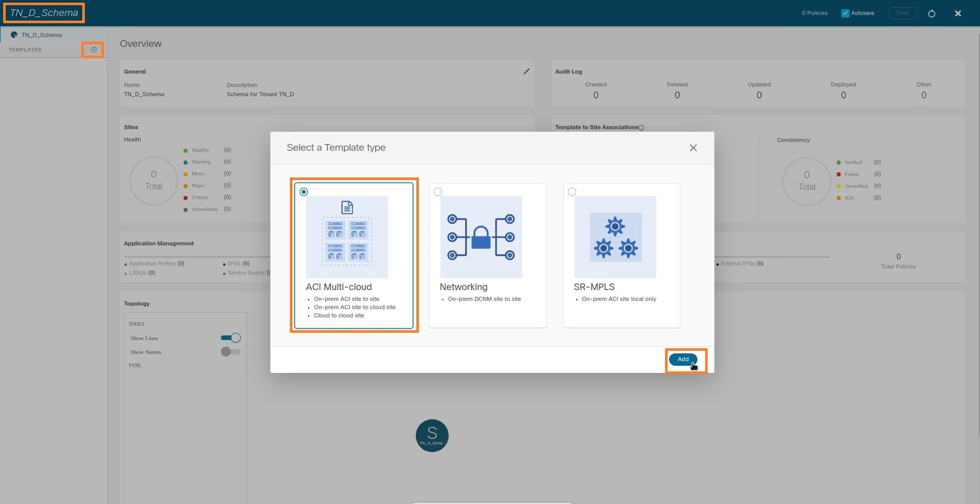The image size is (980, 504).
Task: Click the S schema node in topology
Action: [x=432, y=436]
